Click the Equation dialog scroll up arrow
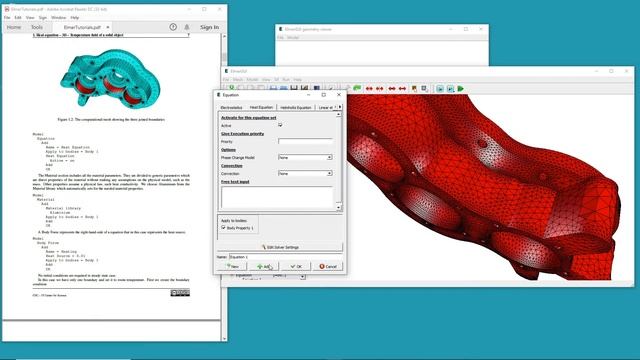The image size is (640, 360). coord(338,115)
